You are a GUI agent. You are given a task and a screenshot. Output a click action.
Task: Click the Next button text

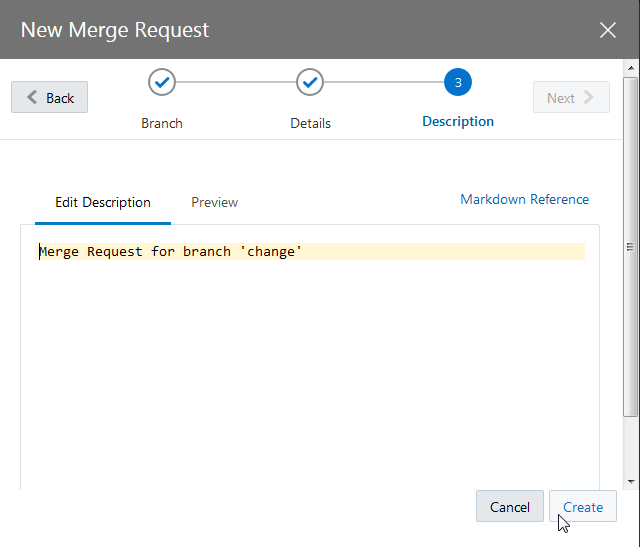(560, 98)
